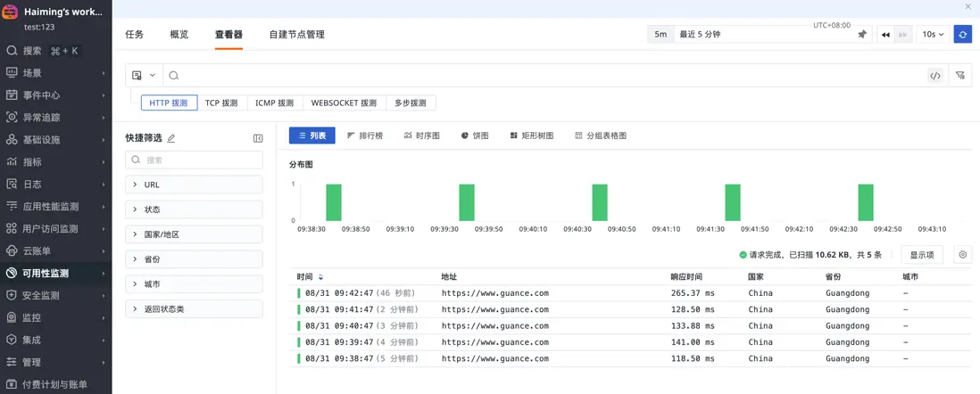Click the code mode icon in search bar
Viewport: 980px width, 394px height.
click(934, 76)
